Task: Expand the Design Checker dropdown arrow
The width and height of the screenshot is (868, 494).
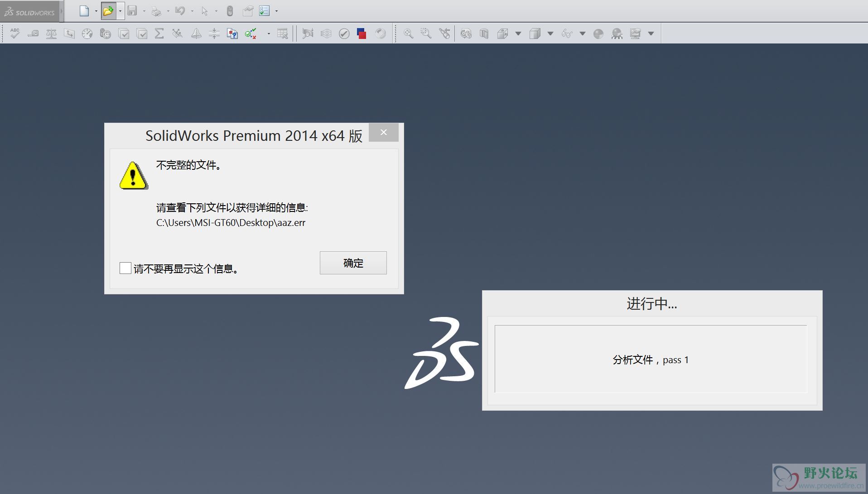Action: 269,34
